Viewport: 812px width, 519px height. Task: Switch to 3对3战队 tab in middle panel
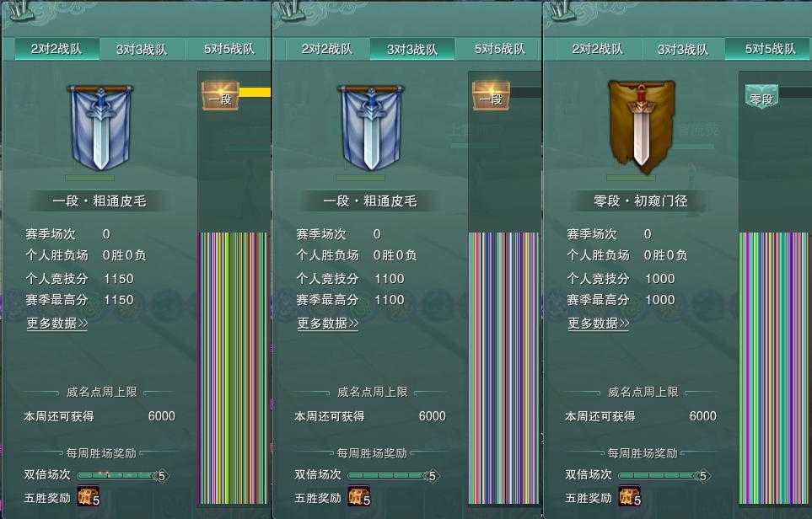pyautogui.click(x=412, y=49)
